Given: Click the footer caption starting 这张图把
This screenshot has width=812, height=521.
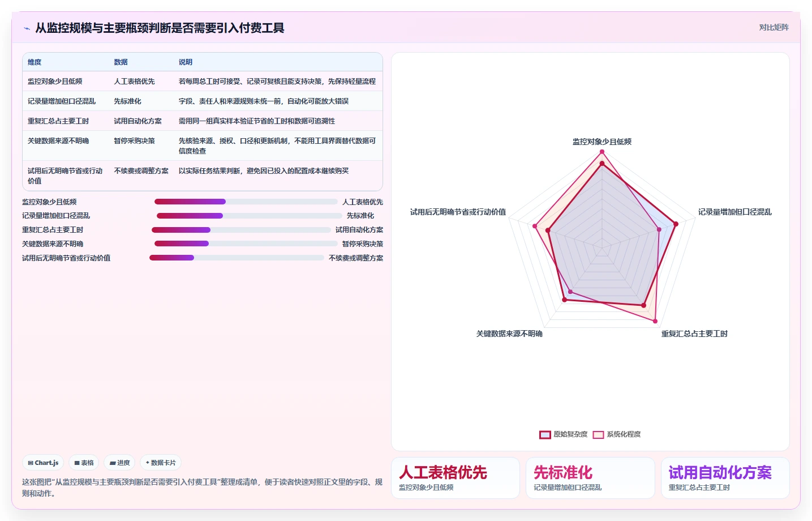Looking at the screenshot, I should [x=202, y=488].
